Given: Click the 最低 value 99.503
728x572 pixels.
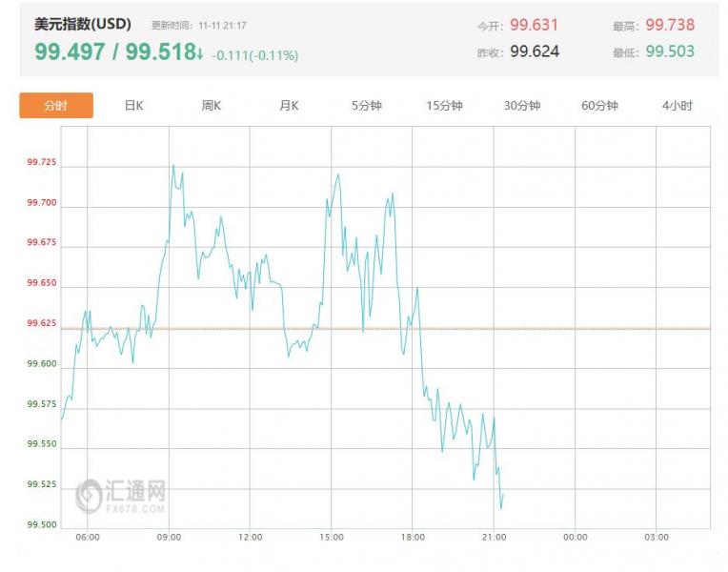Looking at the screenshot, I should (670, 51).
